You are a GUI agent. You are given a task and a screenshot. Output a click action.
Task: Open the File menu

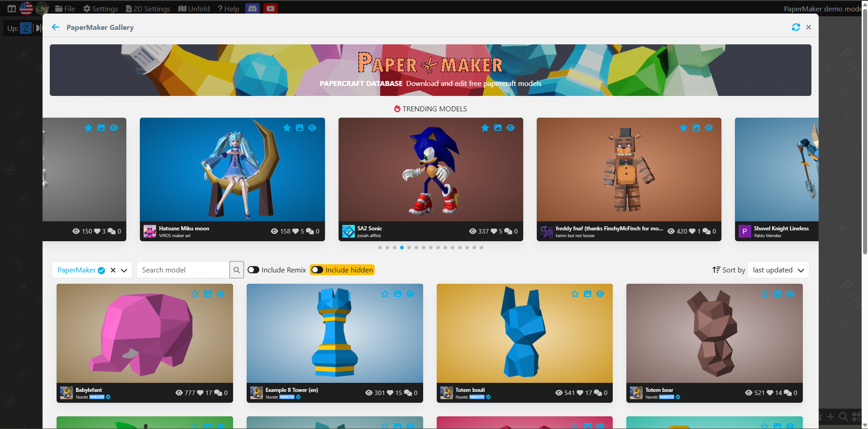[65, 9]
